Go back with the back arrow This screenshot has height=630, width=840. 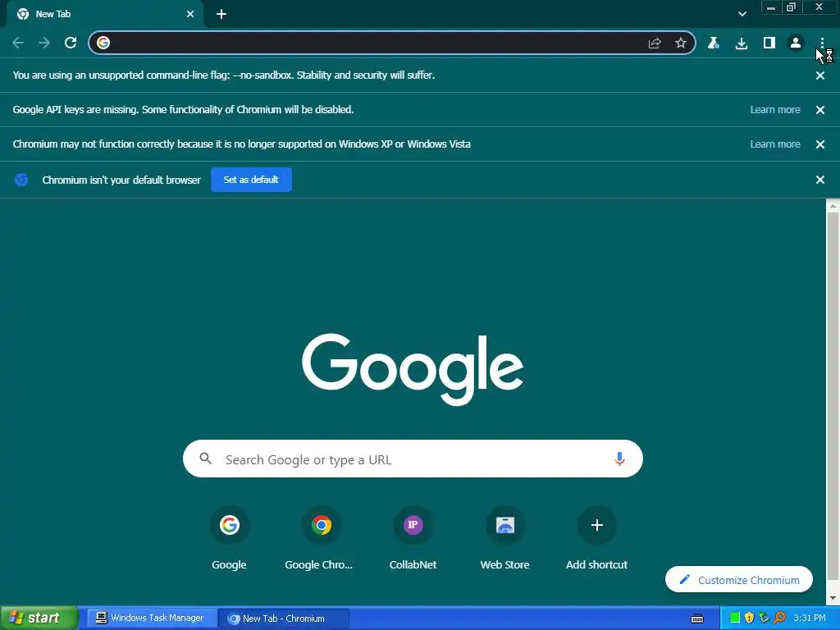pyautogui.click(x=18, y=43)
